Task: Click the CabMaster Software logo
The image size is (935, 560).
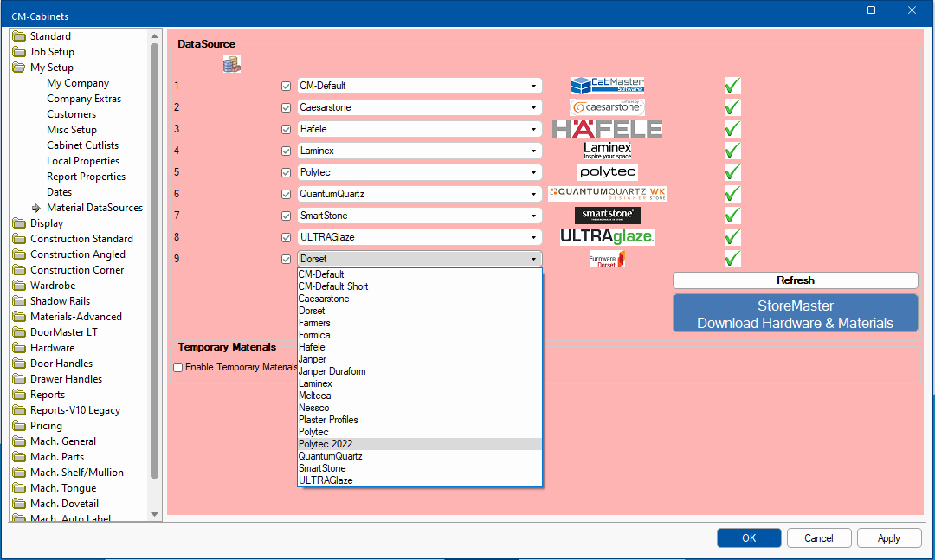Action: pyautogui.click(x=607, y=86)
